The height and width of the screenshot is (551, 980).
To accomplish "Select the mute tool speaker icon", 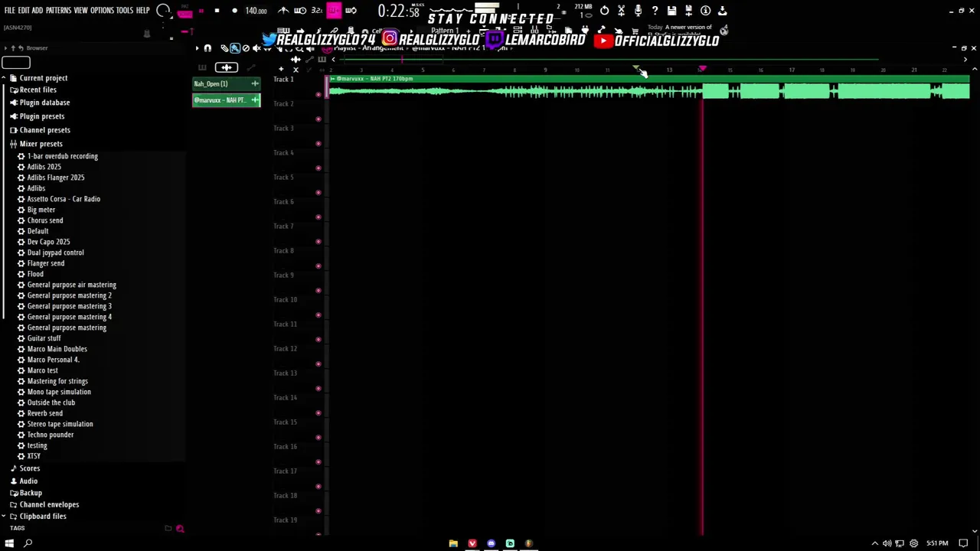I will tap(256, 48).
